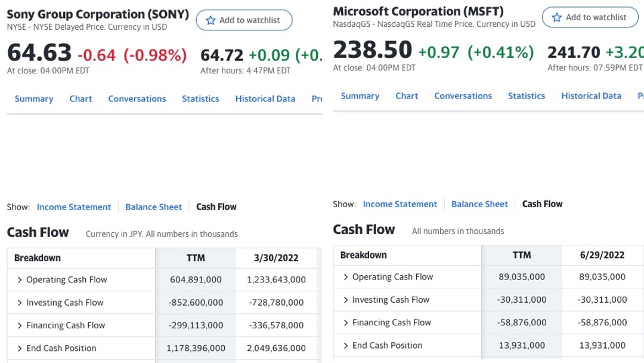
Task: Expand Microsoft Operating Cash Flow row
Action: pyautogui.click(x=346, y=277)
